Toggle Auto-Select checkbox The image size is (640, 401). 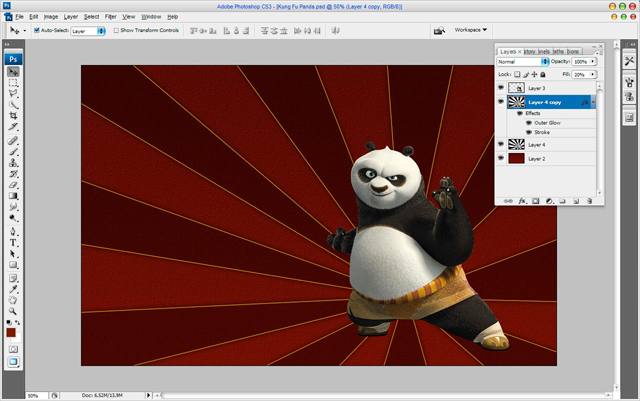[x=37, y=30]
